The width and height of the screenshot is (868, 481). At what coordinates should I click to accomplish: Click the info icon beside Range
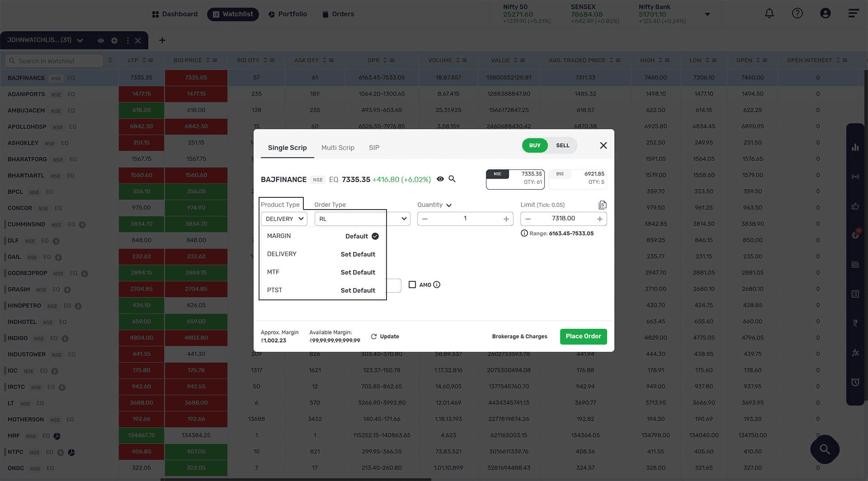524,233
